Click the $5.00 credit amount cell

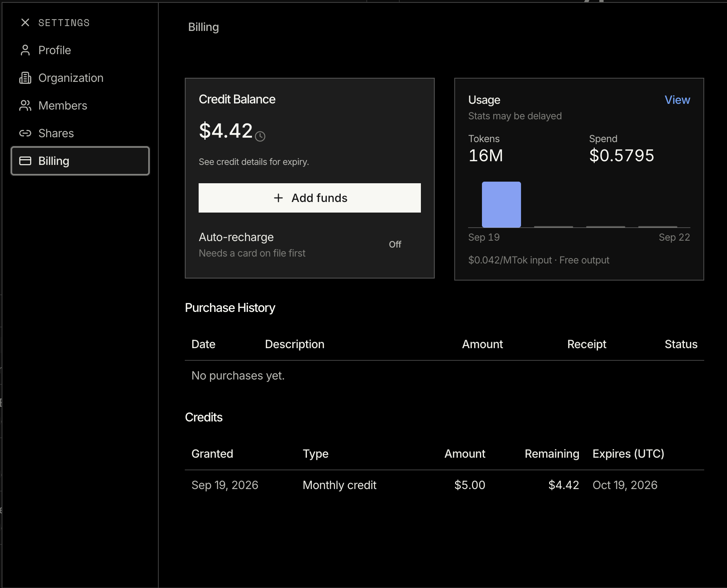pyautogui.click(x=470, y=485)
